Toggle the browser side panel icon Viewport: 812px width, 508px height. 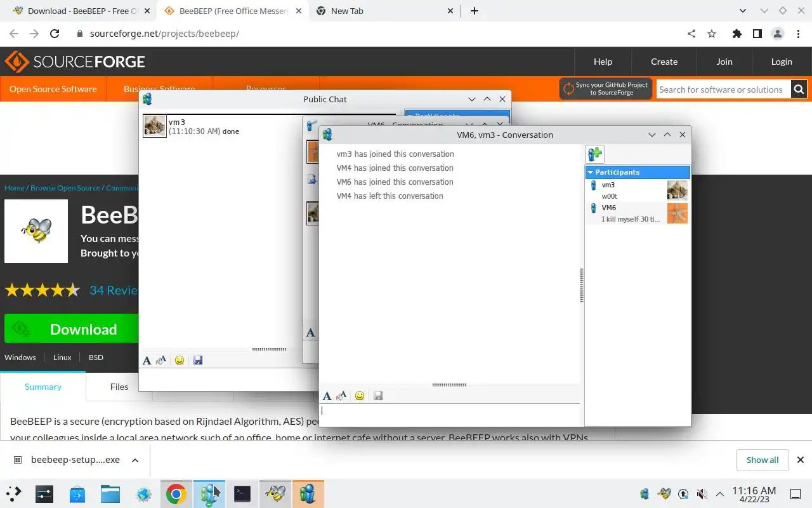[757, 34]
